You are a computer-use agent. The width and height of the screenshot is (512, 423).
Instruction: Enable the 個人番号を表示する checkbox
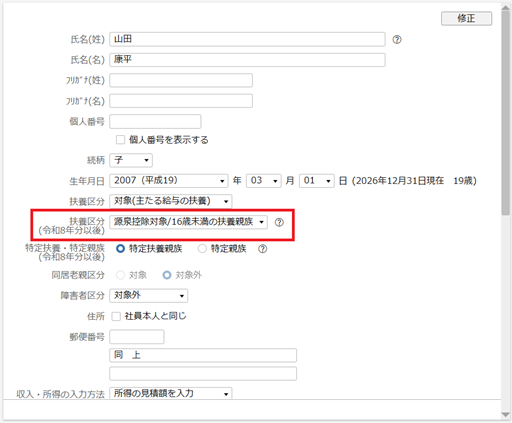coord(120,140)
